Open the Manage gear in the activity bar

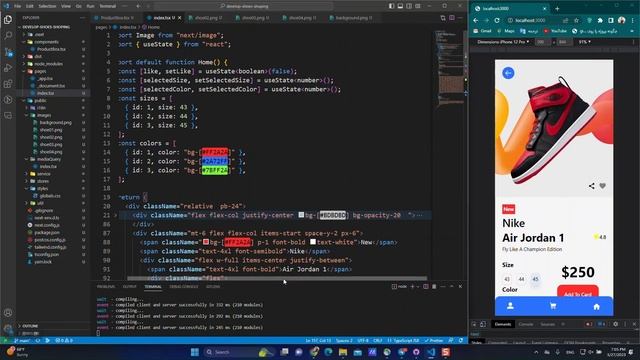pos(8,328)
